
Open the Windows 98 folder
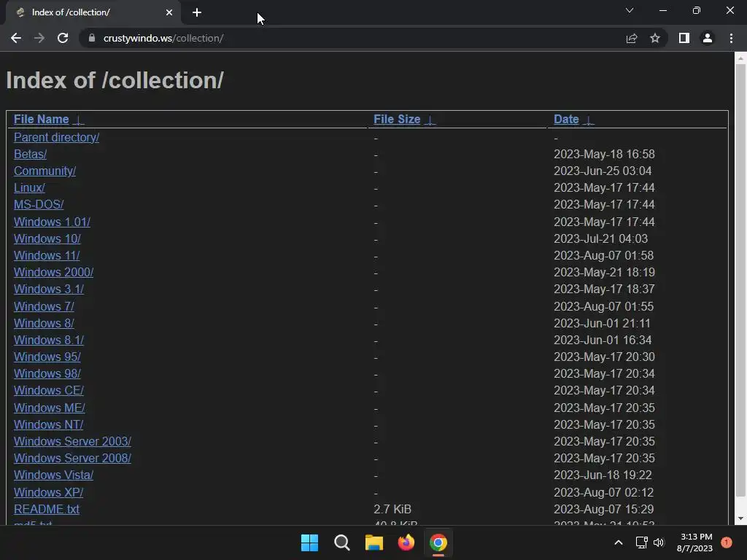tap(47, 373)
